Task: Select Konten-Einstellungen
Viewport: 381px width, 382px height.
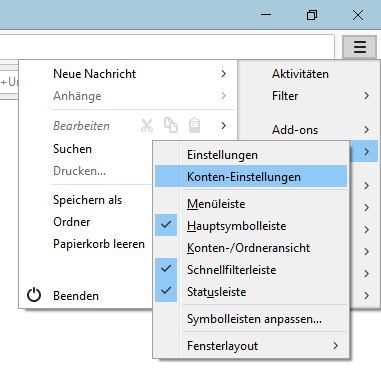Action: coord(251,177)
